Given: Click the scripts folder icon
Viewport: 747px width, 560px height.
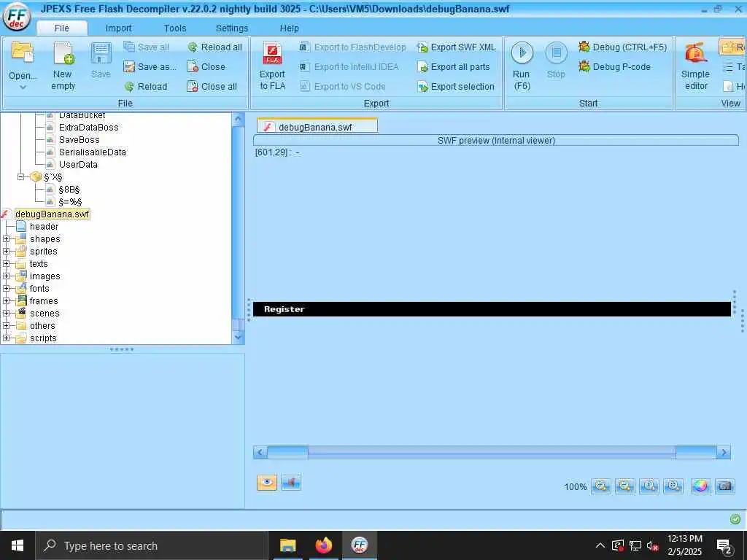Looking at the screenshot, I should coord(21,338).
